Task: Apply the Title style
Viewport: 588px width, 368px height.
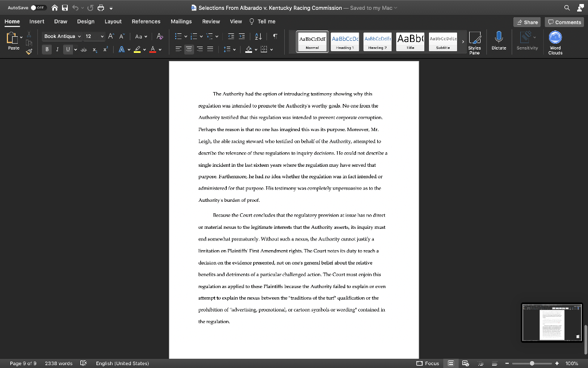Action: point(410,41)
